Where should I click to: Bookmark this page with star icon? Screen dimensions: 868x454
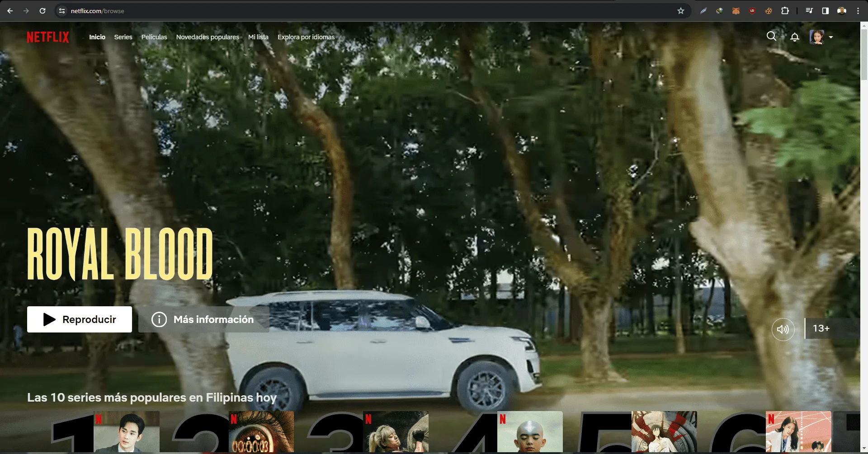(681, 11)
